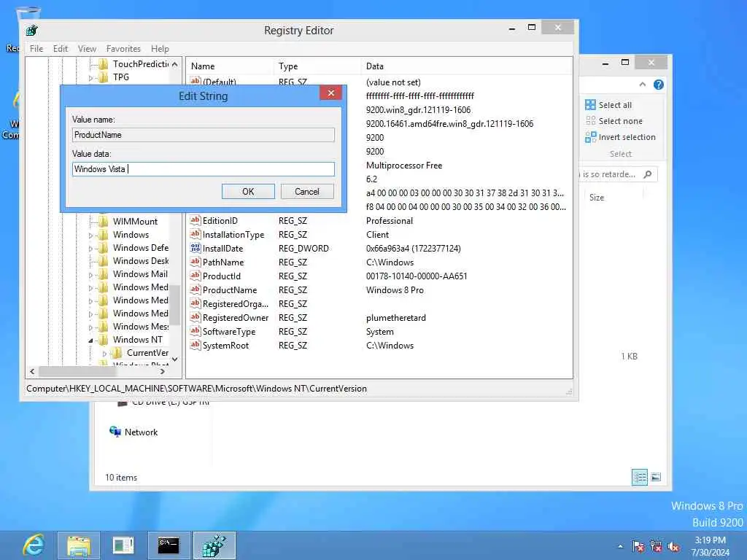The image size is (747, 560).
Task: Click OK in the Edit String dialog
Action: tap(248, 192)
